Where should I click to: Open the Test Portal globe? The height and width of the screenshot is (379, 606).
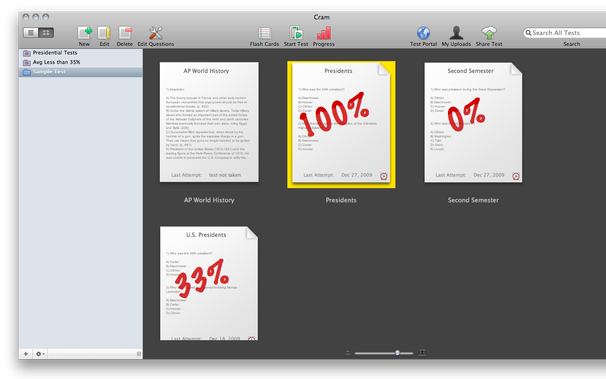(424, 33)
